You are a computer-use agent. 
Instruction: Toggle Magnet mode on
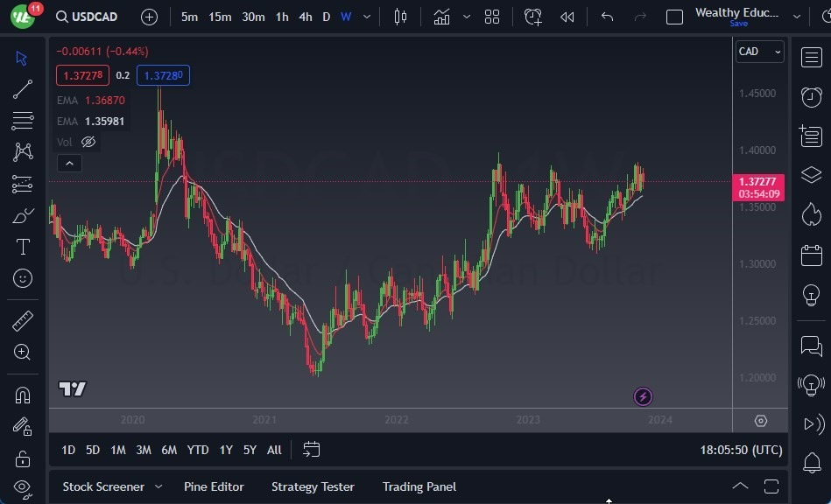coord(22,395)
